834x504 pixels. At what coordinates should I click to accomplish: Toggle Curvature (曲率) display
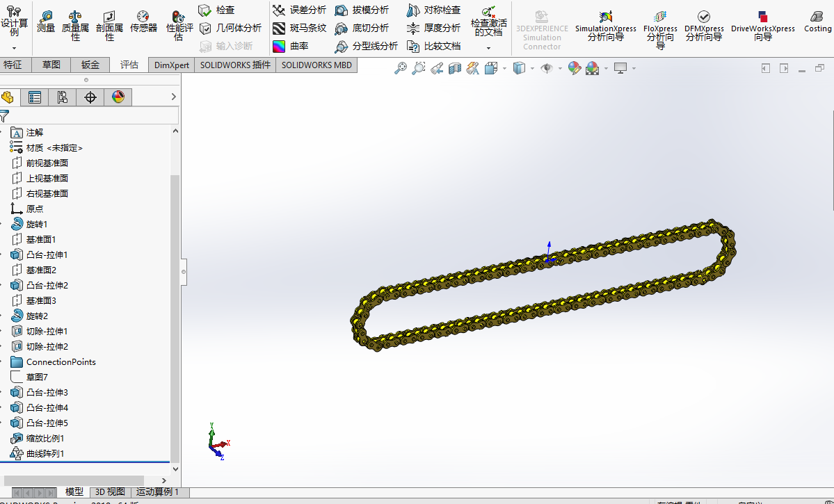click(x=291, y=47)
